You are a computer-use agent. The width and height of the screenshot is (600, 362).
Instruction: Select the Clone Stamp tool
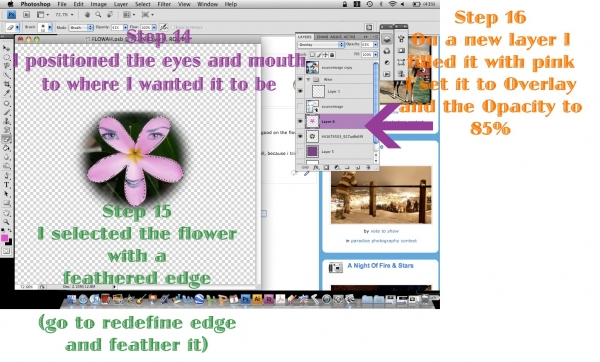[x=6, y=121]
